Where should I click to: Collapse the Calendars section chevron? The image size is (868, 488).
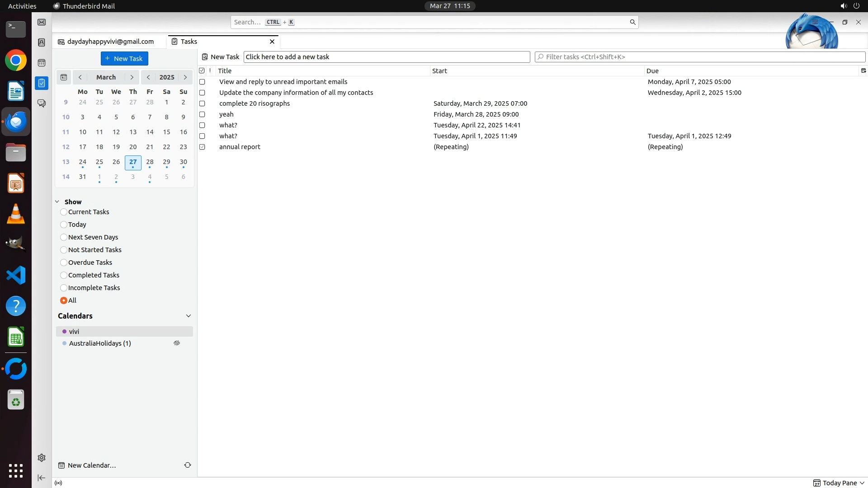point(189,316)
